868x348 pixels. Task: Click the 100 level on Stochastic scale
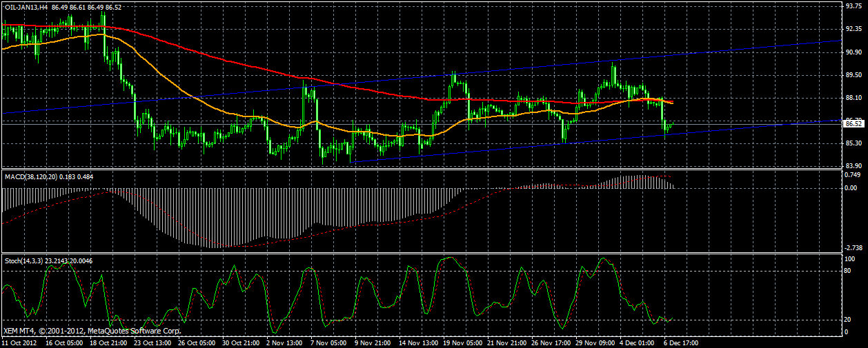tap(850, 258)
